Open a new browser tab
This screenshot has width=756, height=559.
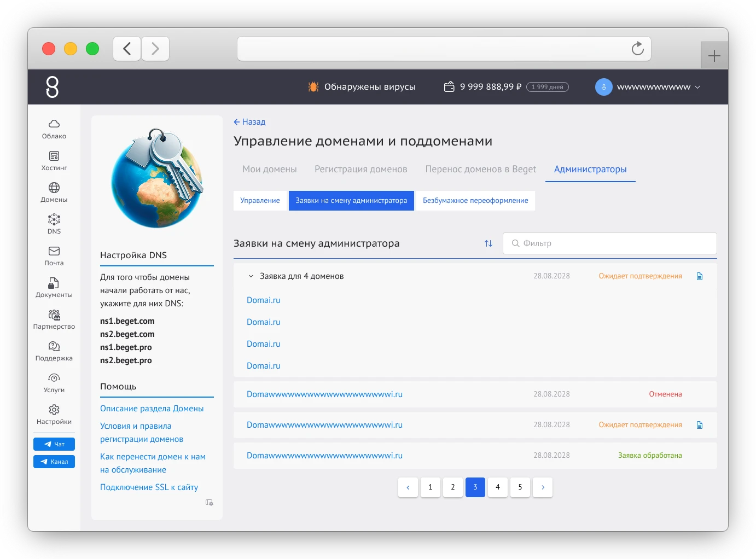tap(714, 56)
